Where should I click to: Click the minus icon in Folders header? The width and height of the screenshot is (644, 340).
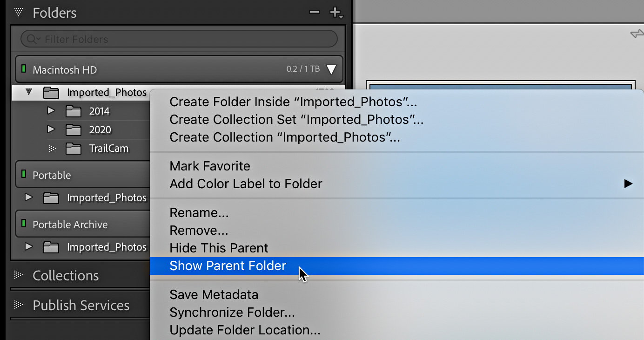[x=315, y=13]
